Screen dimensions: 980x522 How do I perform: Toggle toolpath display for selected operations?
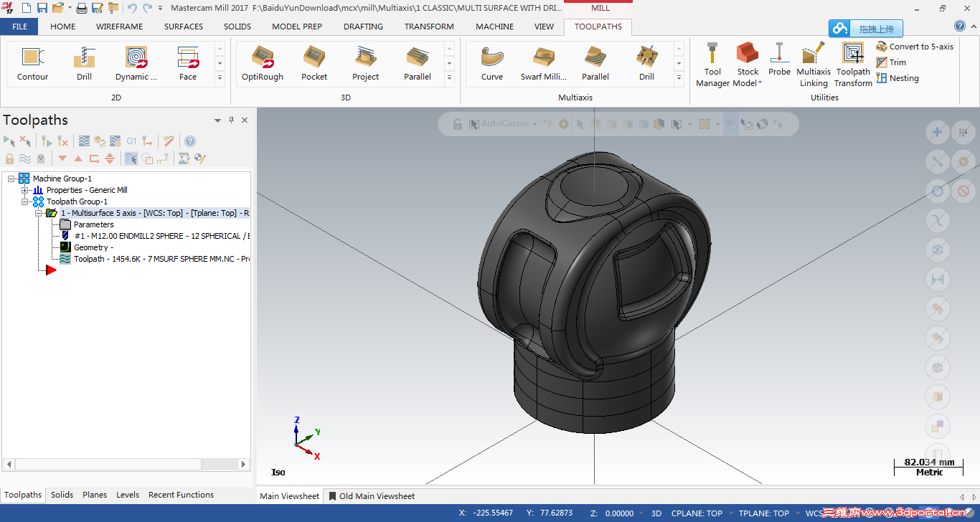point(25,158)
